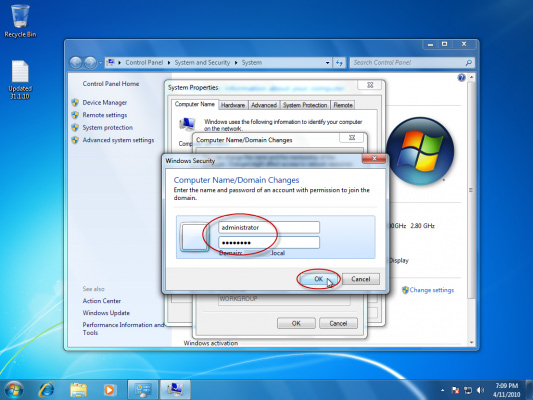The image size is (533, 400).
Task: Click the administrator user name field
Action: click(269, 227)
